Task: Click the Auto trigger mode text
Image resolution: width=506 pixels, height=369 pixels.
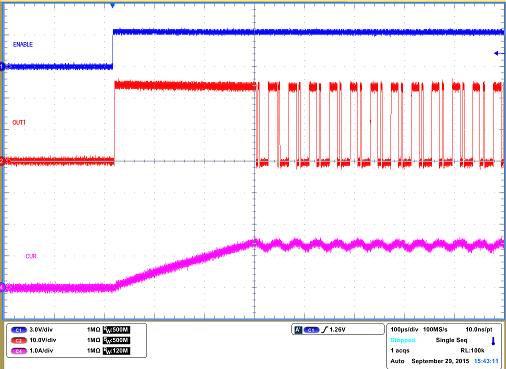Action: pos(397,361)
